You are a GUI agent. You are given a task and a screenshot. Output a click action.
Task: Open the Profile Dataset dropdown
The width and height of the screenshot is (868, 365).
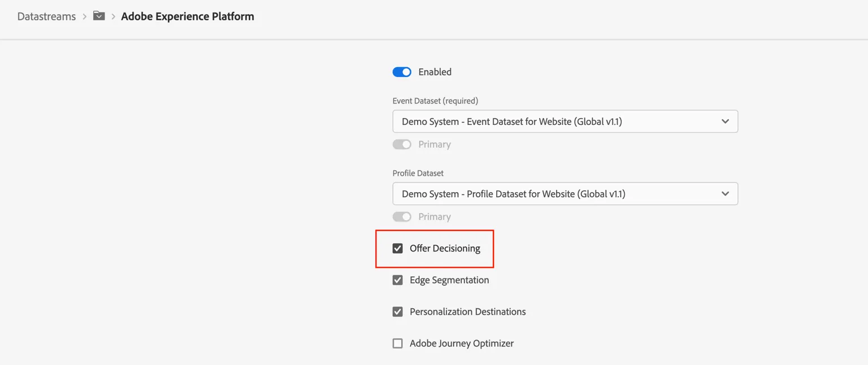pos(565,194)
